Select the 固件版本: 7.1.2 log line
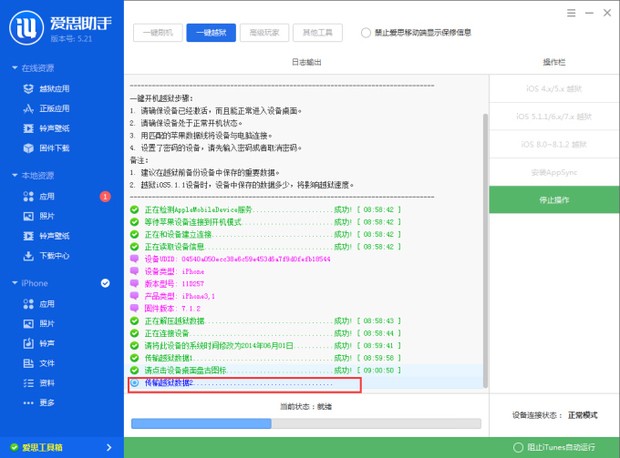 point(165,308)
